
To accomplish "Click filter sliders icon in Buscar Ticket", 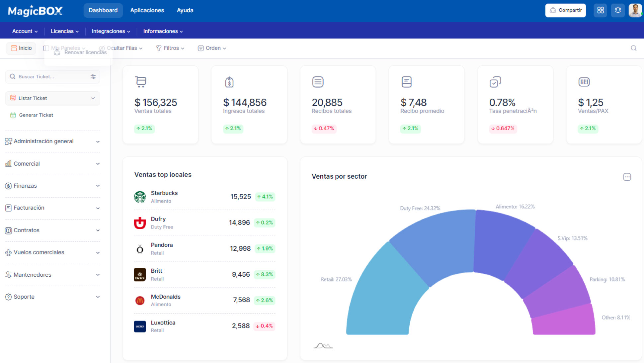I will click(93, 77).
